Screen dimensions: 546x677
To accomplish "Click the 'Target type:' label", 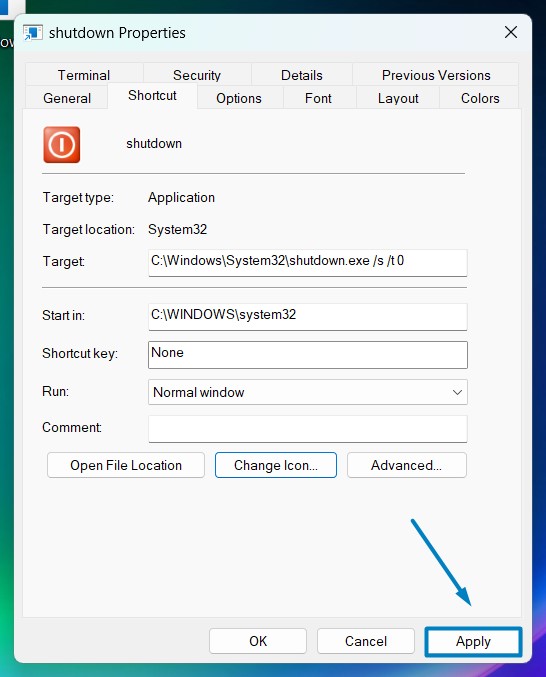I will coord(78,197).
